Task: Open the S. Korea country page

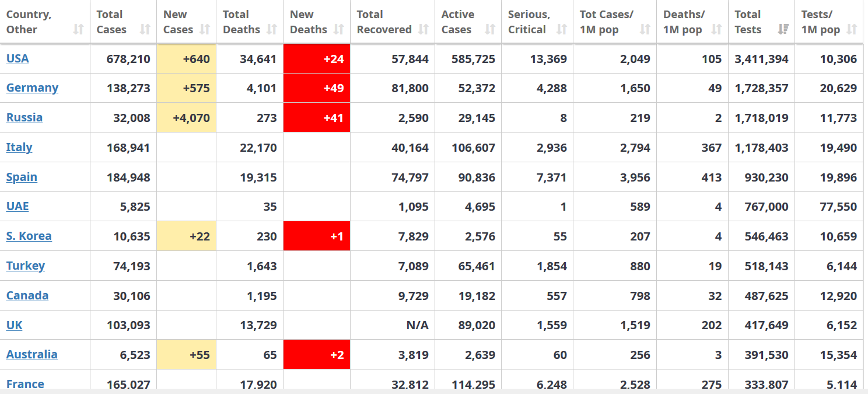Action: tap(29, 236)
